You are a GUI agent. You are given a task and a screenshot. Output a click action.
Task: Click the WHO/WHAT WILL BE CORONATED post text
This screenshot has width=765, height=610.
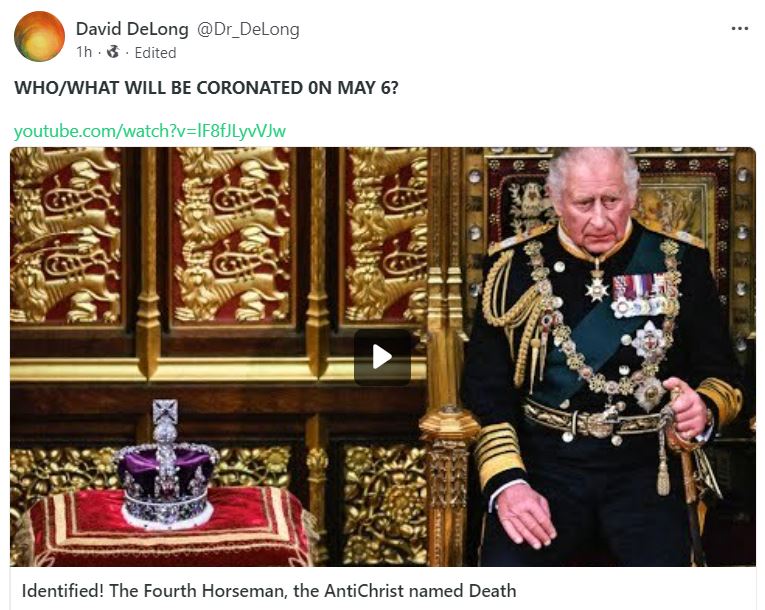coord(206,88)
